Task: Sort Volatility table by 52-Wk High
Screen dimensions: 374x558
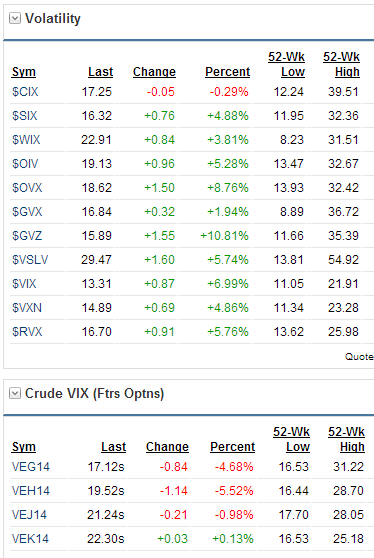Action: coord(342,64)
